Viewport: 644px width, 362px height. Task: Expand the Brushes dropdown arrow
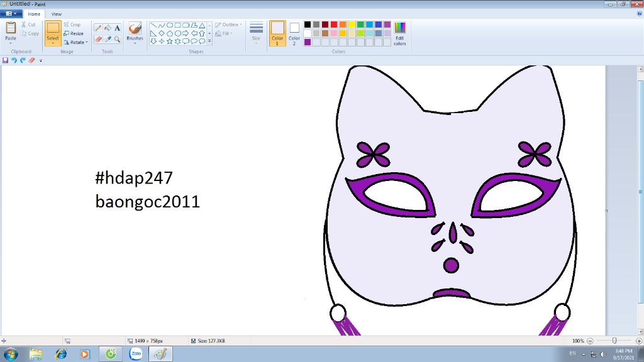pyautogui.click(x=135, y=43)
